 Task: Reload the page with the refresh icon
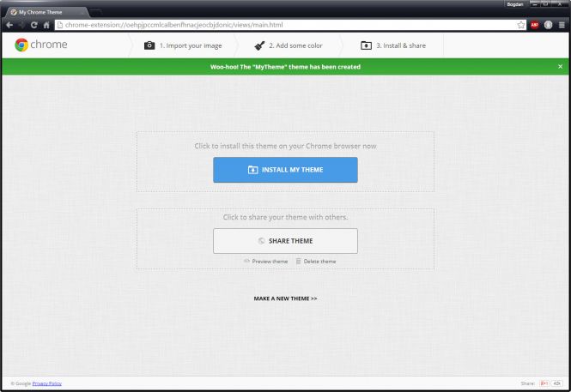point(33,25)
